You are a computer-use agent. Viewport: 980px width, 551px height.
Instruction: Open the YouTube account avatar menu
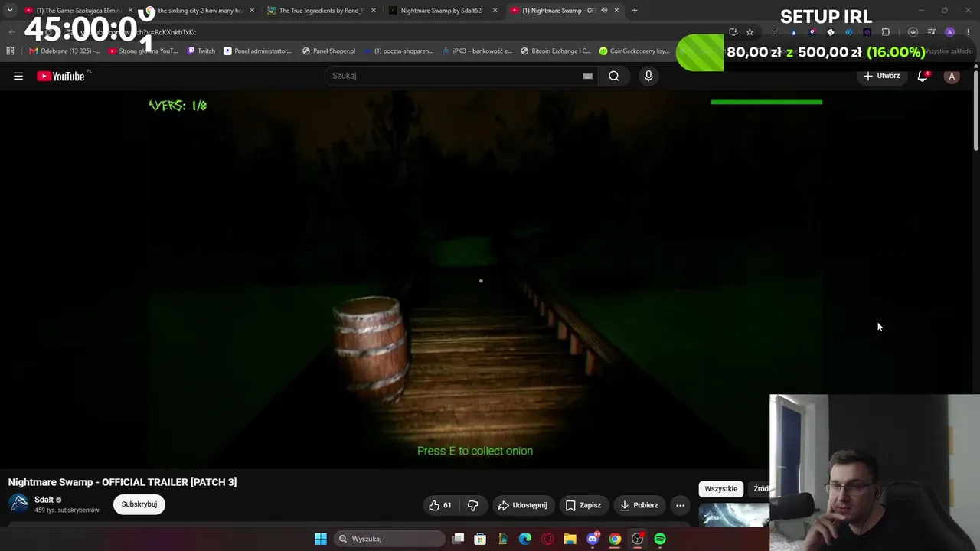point(952,76)
